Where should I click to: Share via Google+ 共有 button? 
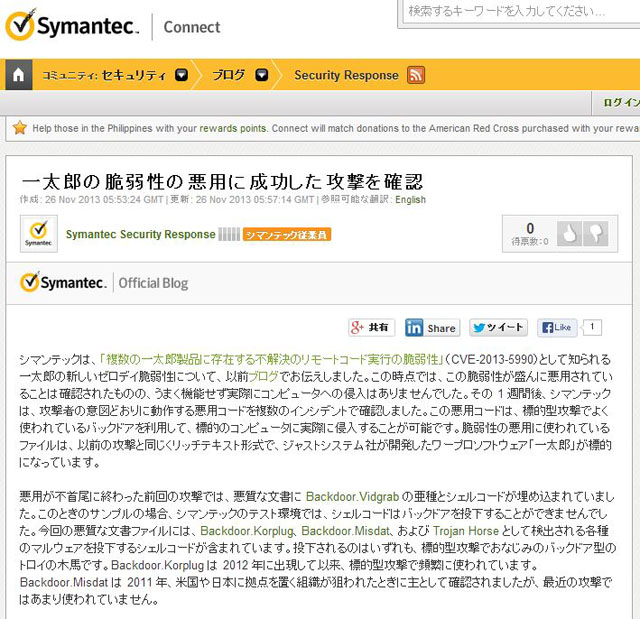pyautogui.click(x=371, y=327)
